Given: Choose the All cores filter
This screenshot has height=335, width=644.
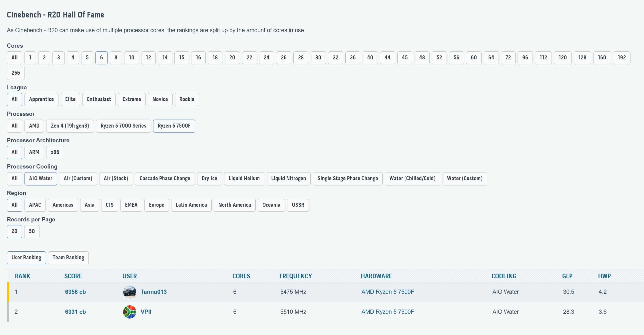Looking at the screenshot, I should coord(14,58).
